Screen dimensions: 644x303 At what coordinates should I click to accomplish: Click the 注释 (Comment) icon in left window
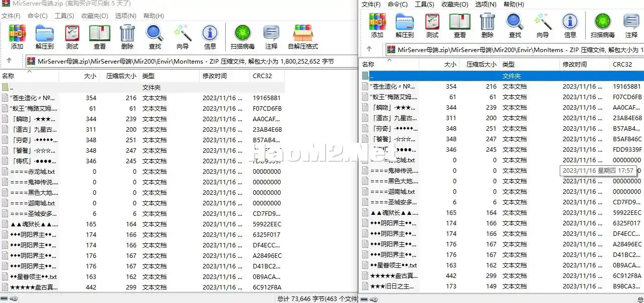click(271, 37)
